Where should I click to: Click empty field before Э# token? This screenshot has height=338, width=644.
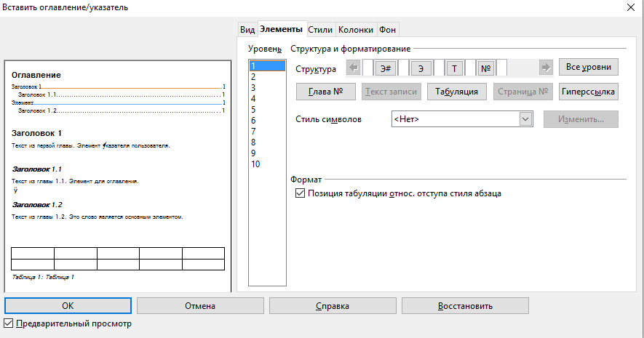point(367,68)
